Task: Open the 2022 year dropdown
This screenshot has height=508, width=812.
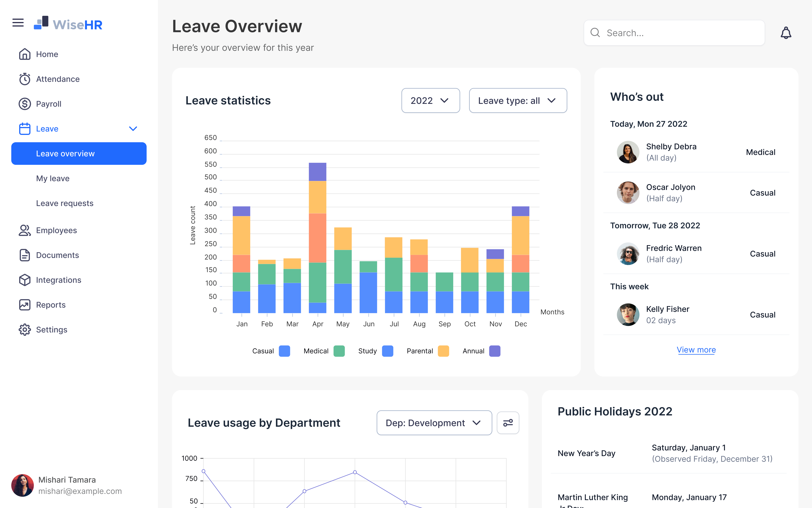Action: click(430, 100)
